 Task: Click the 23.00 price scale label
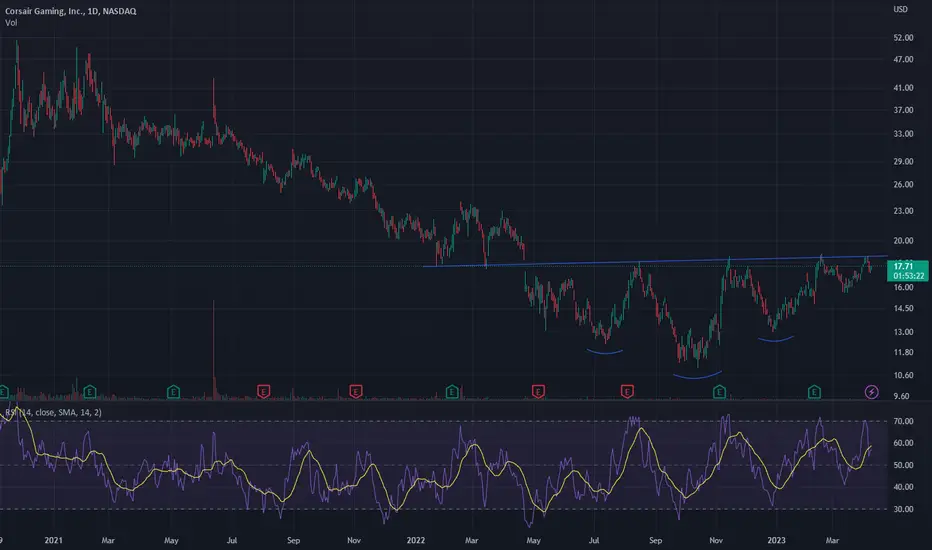[x=903, y=210]
